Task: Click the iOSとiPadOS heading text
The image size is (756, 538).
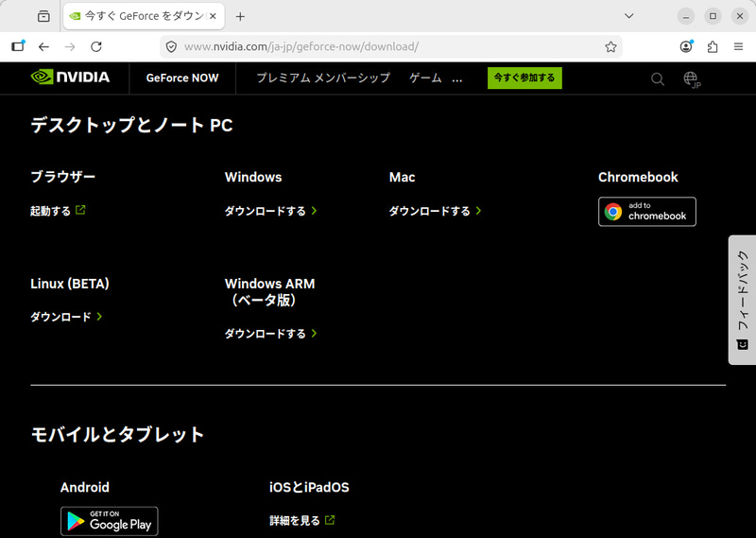Action: [x=309, y=487]
